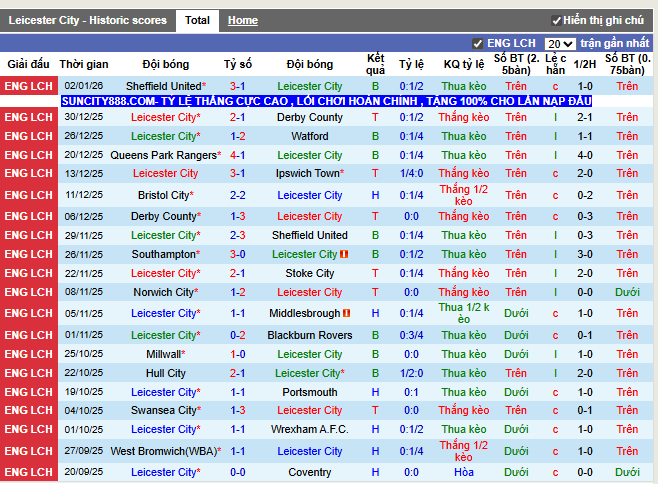Click the 'Thời gian' column header

click(x=84, y=64)
